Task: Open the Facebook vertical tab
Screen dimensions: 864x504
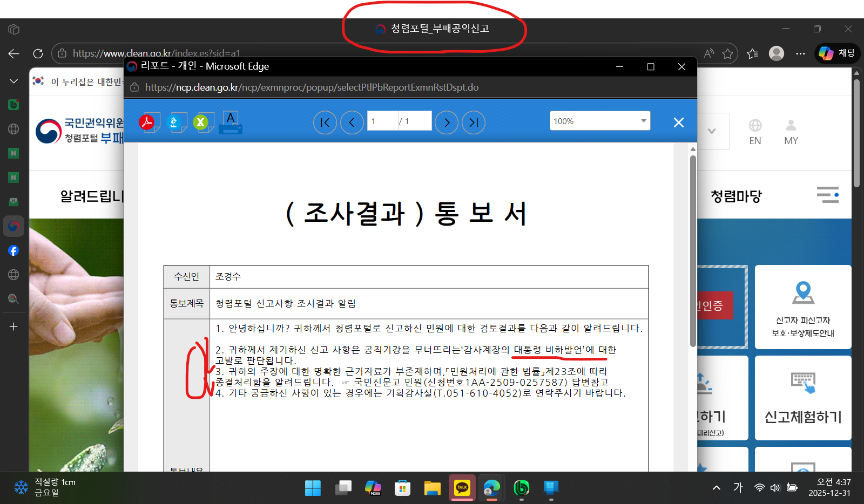Action: click(13, 250)
